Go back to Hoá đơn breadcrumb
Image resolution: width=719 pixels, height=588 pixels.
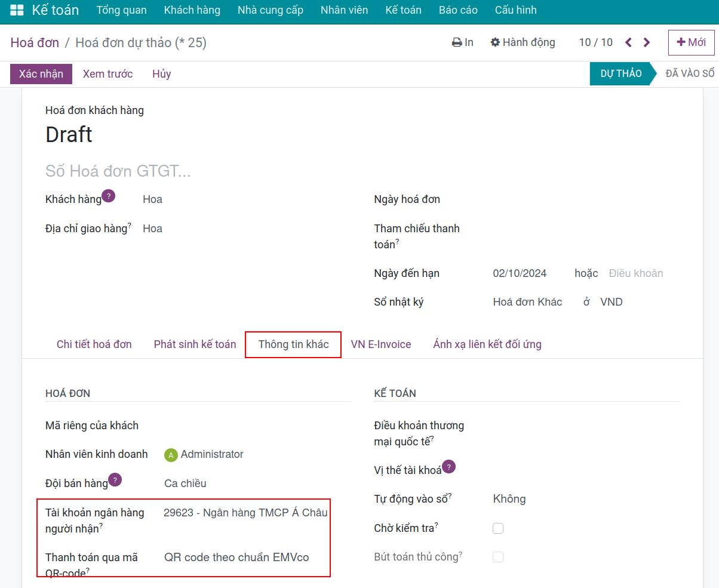click(35, 42)
